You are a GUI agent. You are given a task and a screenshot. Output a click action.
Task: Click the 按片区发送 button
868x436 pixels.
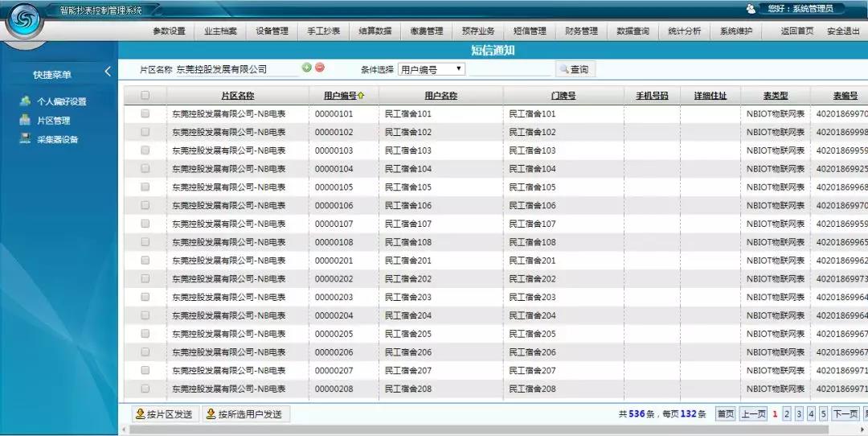165,413
